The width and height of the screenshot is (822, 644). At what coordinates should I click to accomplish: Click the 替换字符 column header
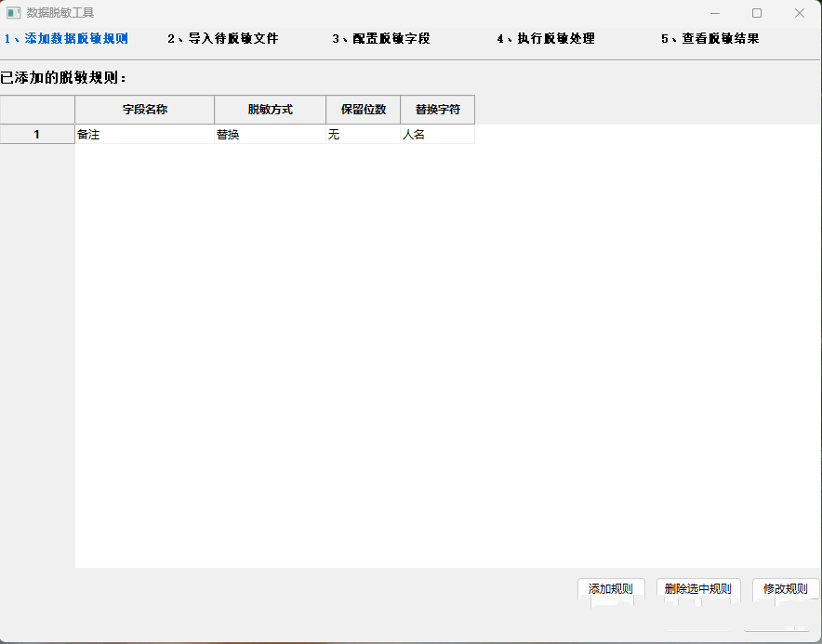point(437,109)
